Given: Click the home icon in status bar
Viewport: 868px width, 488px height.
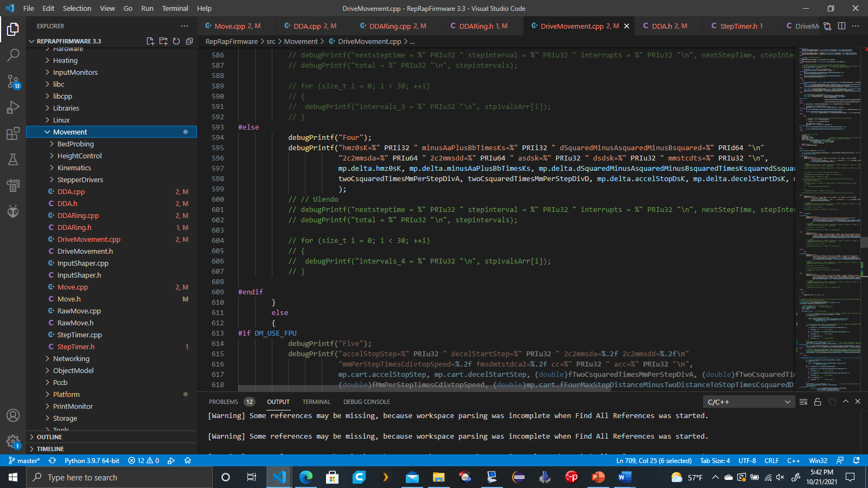Looking at the screenshot, I should pos(188,460).
